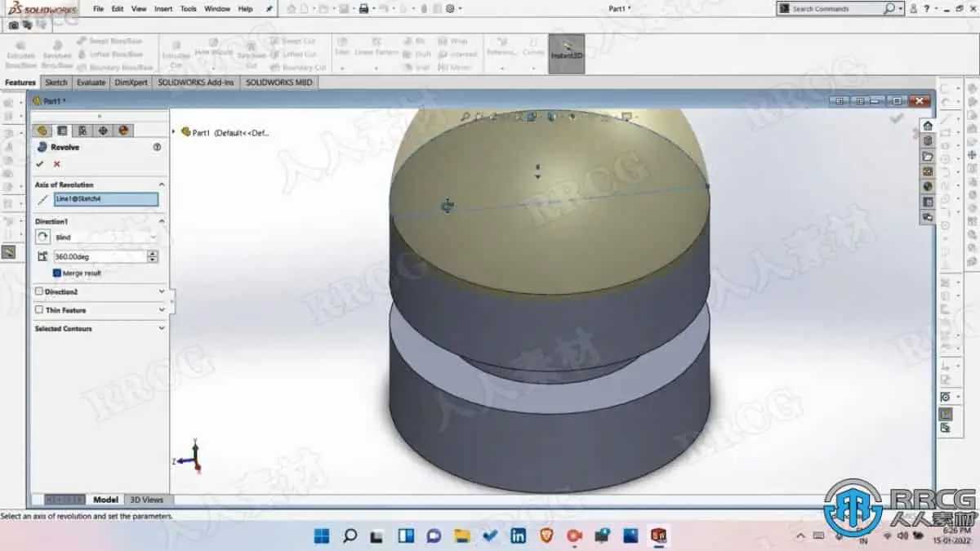Expand Thin Feature section chevron
This screenshot has width=980, height=551.
click(x=161, y=310)
